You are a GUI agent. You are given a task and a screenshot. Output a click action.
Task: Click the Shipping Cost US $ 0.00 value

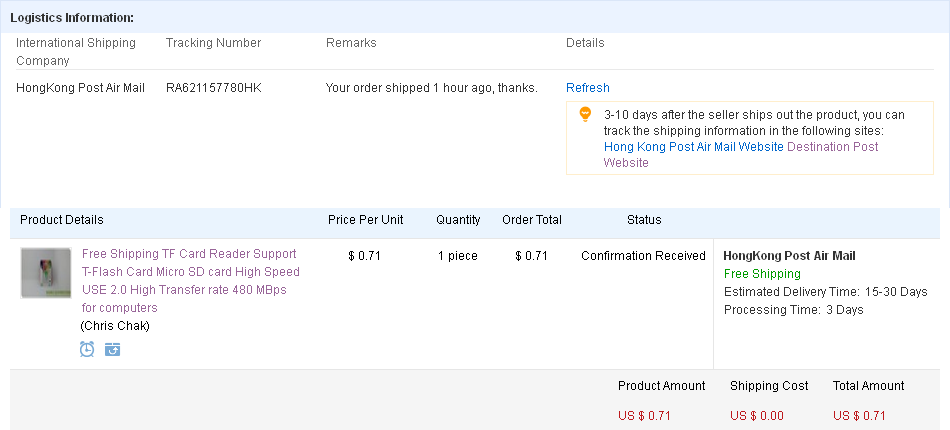[x=757, y=416]
